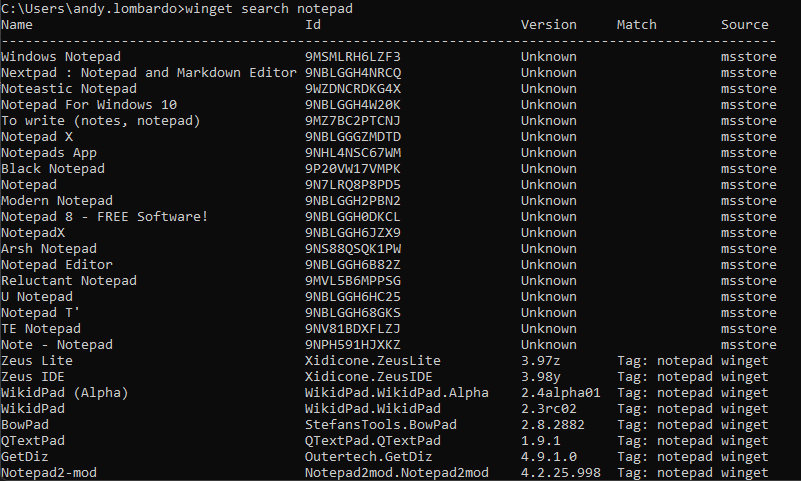The height and width of the screenshot is (481, 801).
Task: Click the 'NotepadX' name
Action: pyautogui.click(x=33, y=233)
